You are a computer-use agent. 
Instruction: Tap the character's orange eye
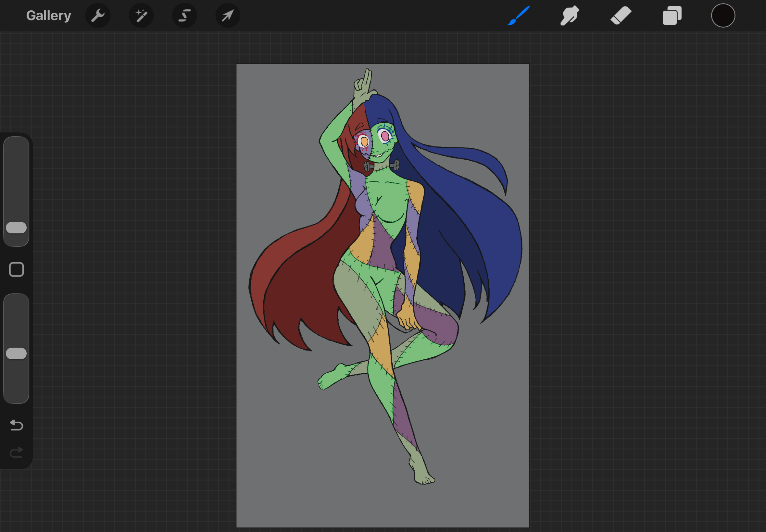(x=364, y=142)
